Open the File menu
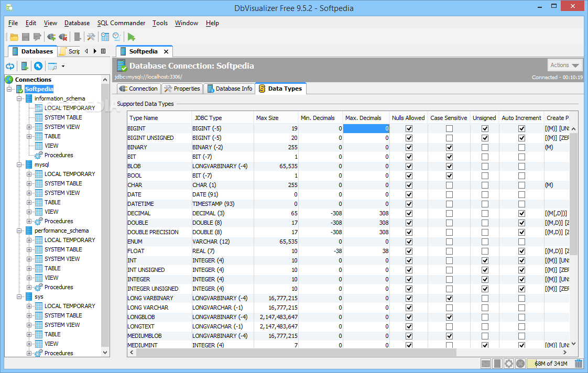Screen dimensions: 588x373 pos(13,23)
